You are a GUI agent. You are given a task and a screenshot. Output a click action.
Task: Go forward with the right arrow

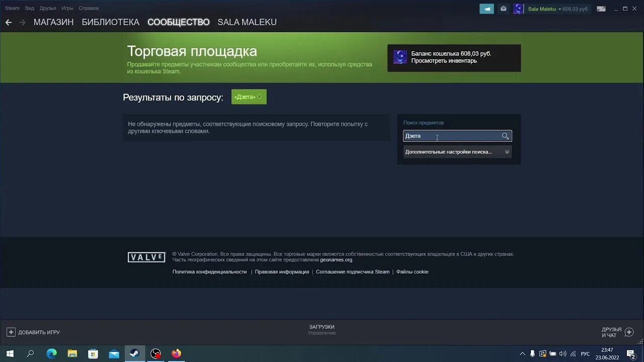point(22,22)
